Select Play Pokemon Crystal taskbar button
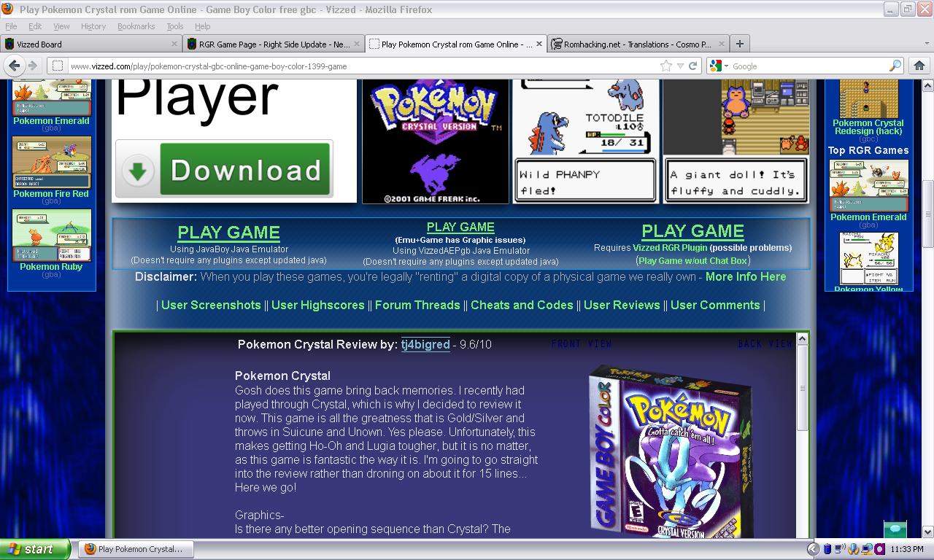This screenshot has height=560, width=934. 136,549
